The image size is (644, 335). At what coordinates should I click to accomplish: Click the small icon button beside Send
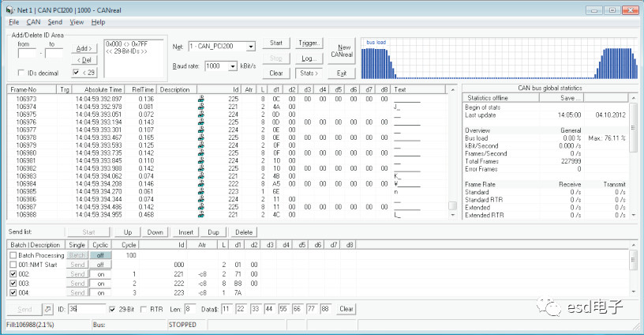pos(47,309)
